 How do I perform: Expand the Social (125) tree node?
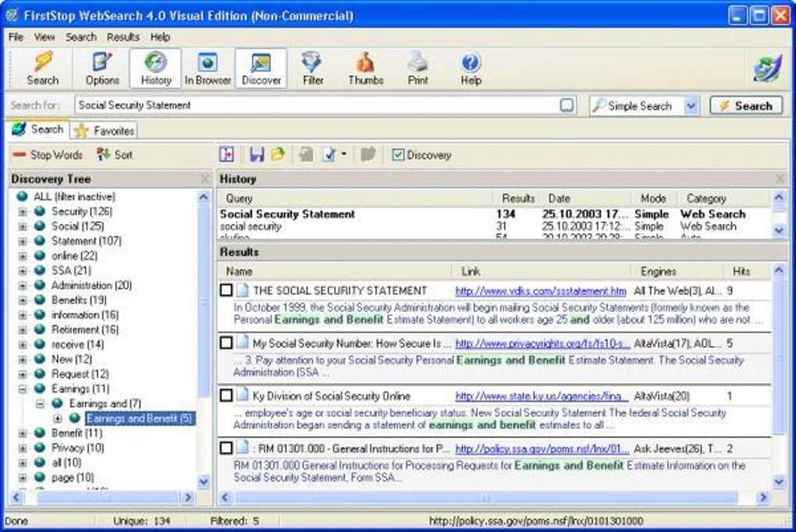[x=23, y=226]
